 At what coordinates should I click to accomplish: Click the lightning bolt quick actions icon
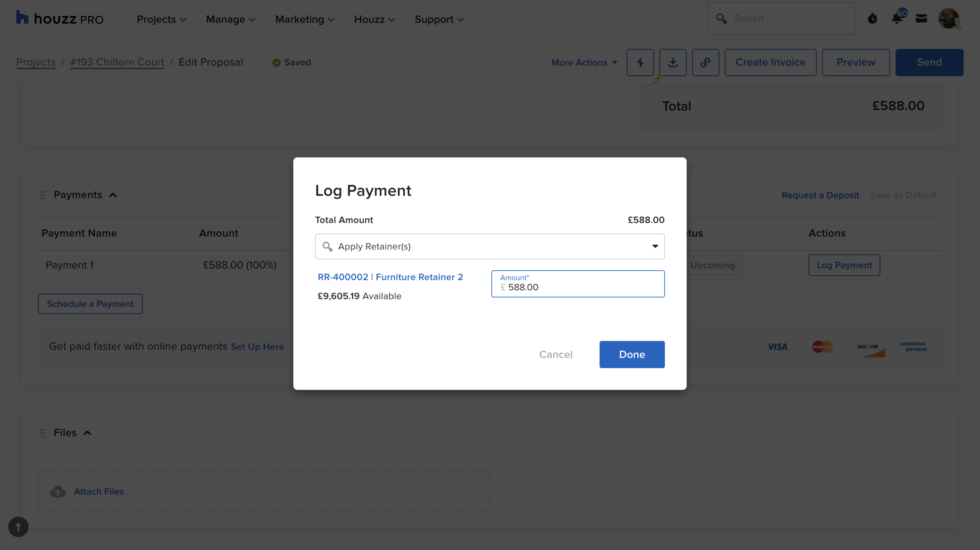coord(640,62)
